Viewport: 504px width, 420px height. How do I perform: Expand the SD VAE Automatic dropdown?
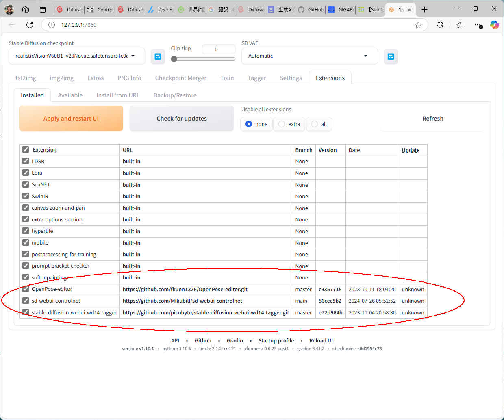pos(309,56)
